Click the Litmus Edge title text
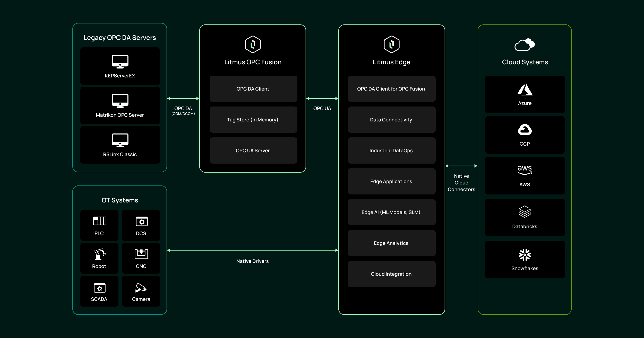This screenshot has width=644, height=338. click(x=391, y=62)
